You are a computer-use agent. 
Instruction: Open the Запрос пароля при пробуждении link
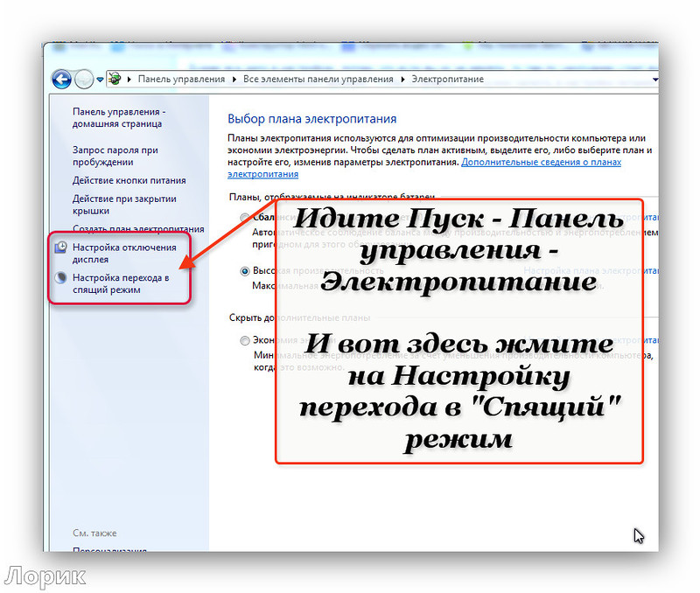coord(115,156)
